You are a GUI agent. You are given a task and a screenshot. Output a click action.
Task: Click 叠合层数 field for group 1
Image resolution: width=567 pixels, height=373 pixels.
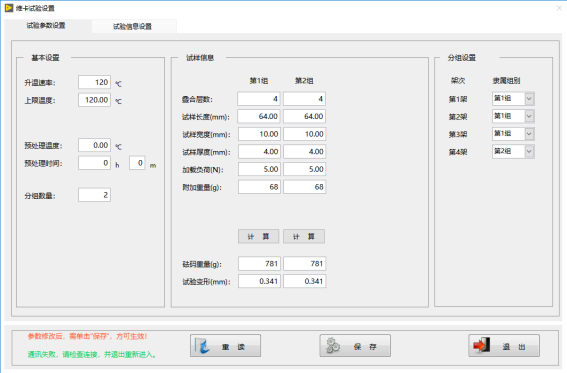259,99
